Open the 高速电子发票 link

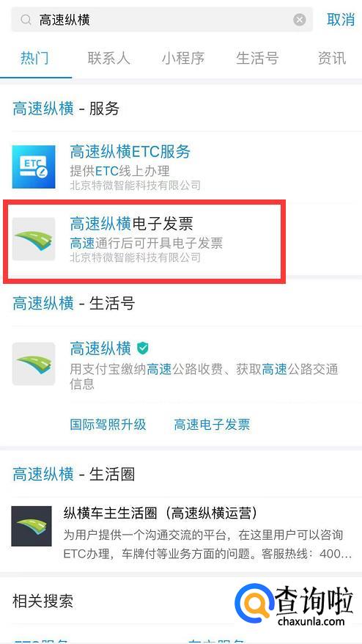click(212, 424)
